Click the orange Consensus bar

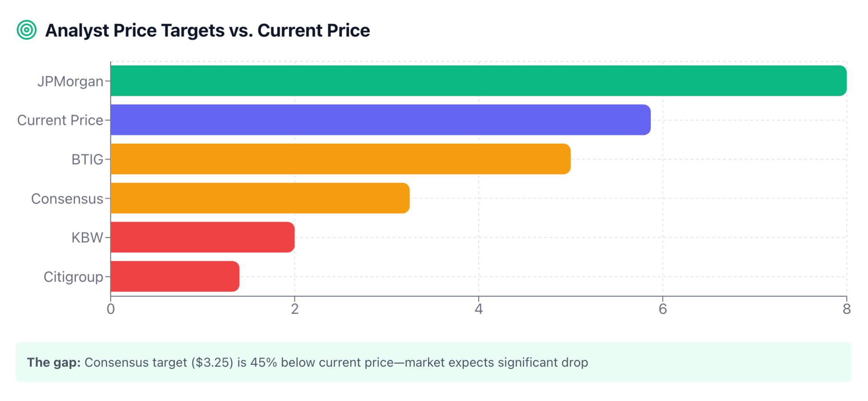point(260,198)
